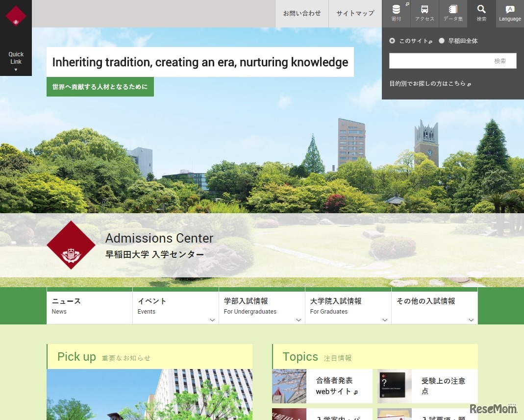Click the 合格者発表webサイト topic thumbnail
This screenshot has height=420, width=524.
pyautogui.click(x=289, y=386)
